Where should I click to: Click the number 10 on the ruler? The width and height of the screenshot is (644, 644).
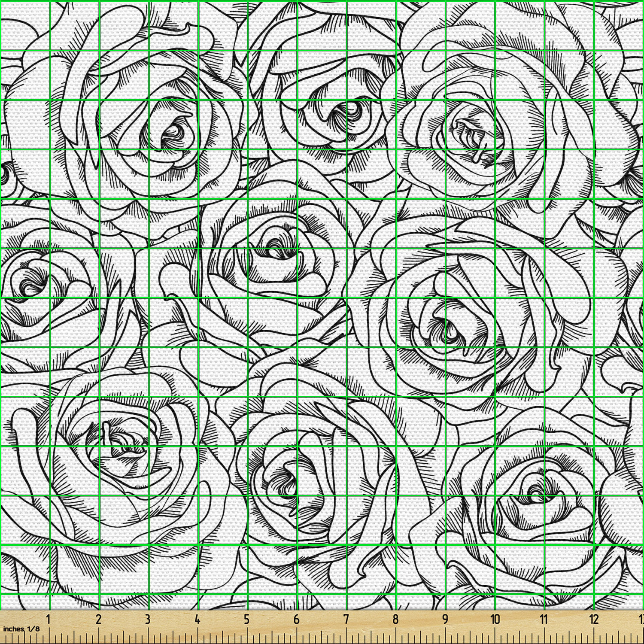pos(495,619)
